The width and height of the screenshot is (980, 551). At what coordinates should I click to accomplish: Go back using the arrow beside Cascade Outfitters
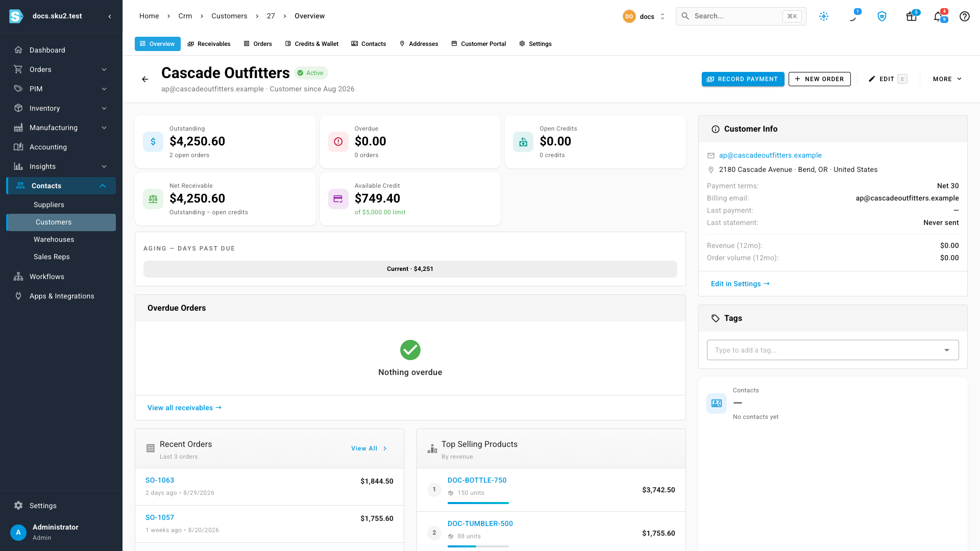click(x=145, y=79)
